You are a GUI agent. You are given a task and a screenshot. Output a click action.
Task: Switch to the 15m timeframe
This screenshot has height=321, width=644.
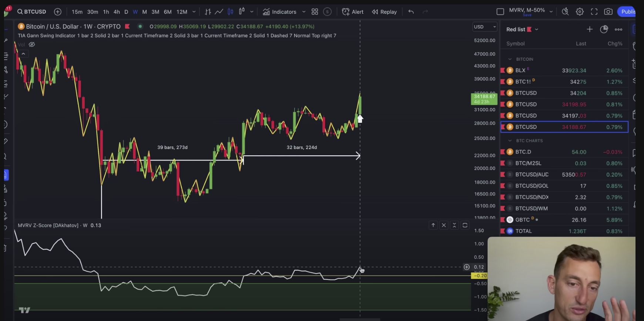(x=77, y=12)
